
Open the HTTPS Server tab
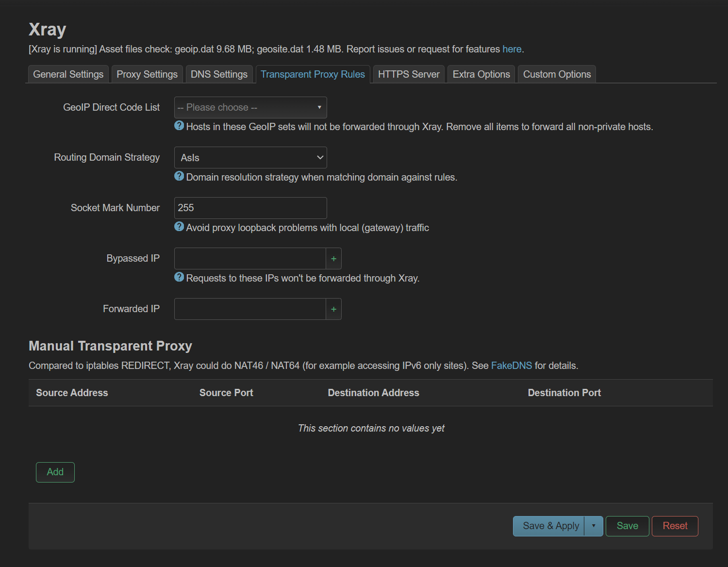coord(409,74)
